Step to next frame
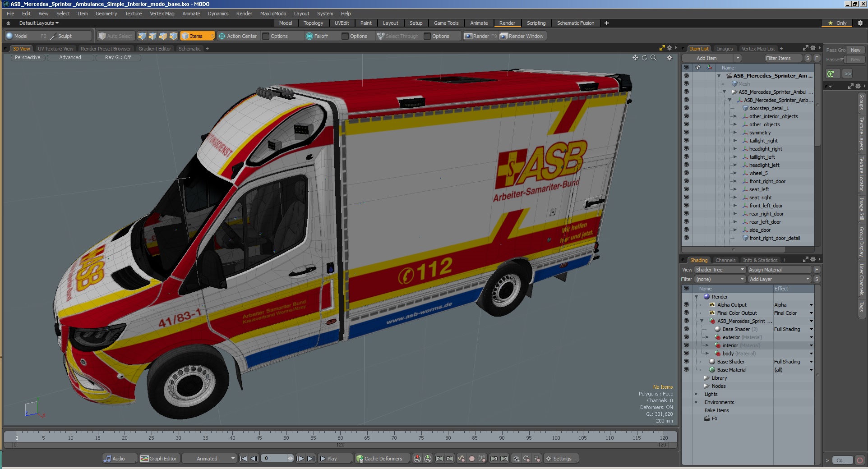Screen dimensions: 868x469 click(x=300, y=459)
